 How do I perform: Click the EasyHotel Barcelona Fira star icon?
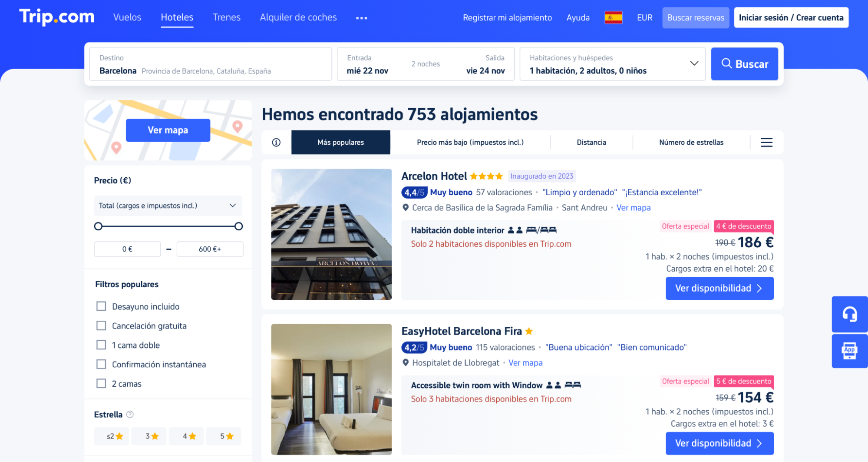pos(529,331)
